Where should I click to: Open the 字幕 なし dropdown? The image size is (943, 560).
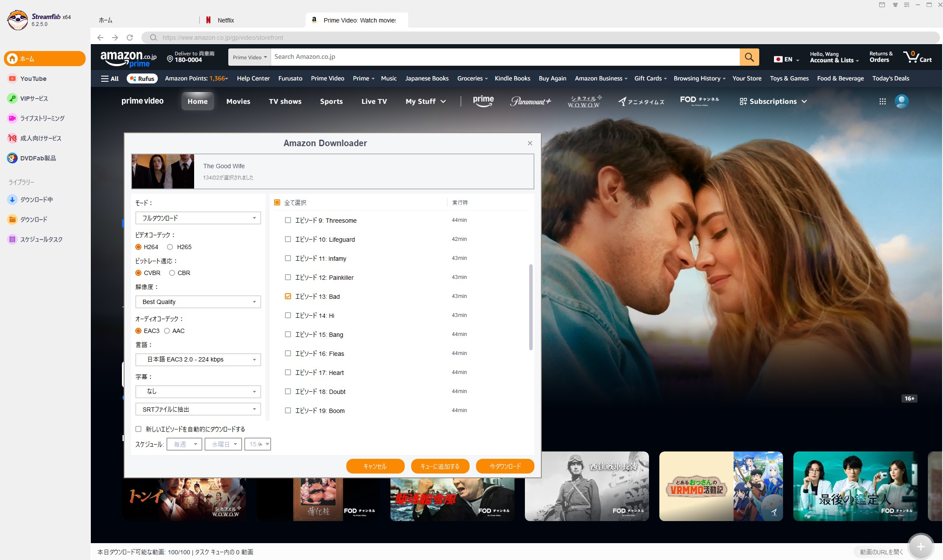(x=198, y=391)
